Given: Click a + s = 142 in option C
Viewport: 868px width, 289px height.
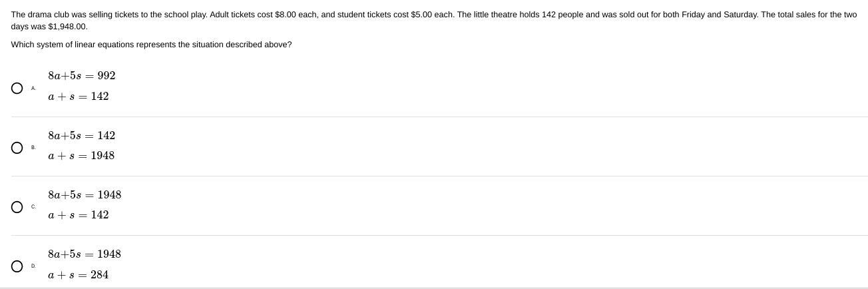Looking at the screenshot, I should coord(78,215).
